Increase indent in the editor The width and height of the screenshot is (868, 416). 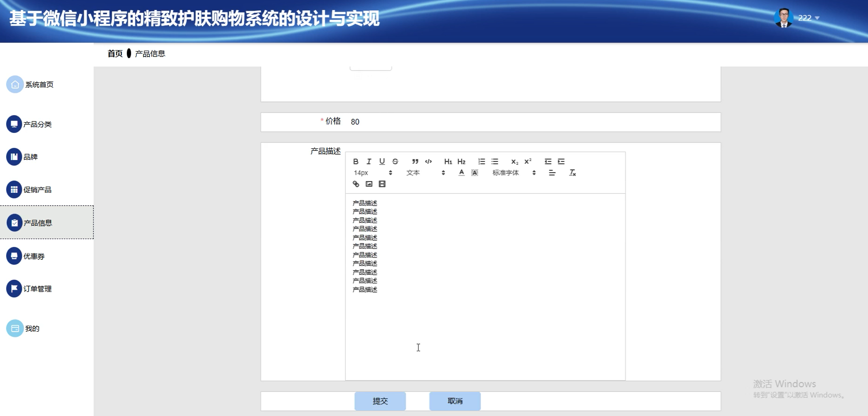tap(561, 161)
